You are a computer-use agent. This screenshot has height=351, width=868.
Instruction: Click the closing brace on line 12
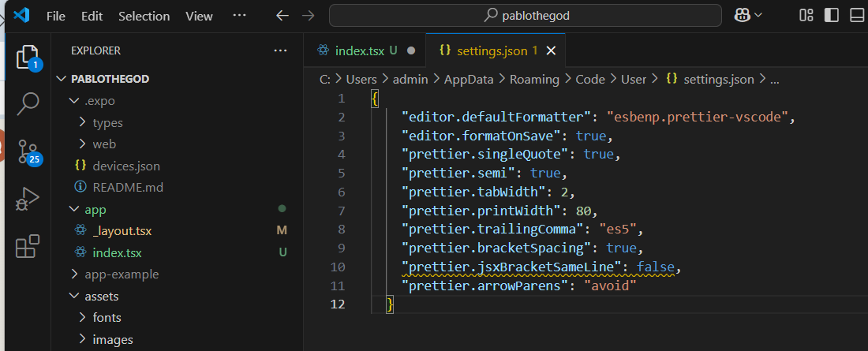click(390, 304)
